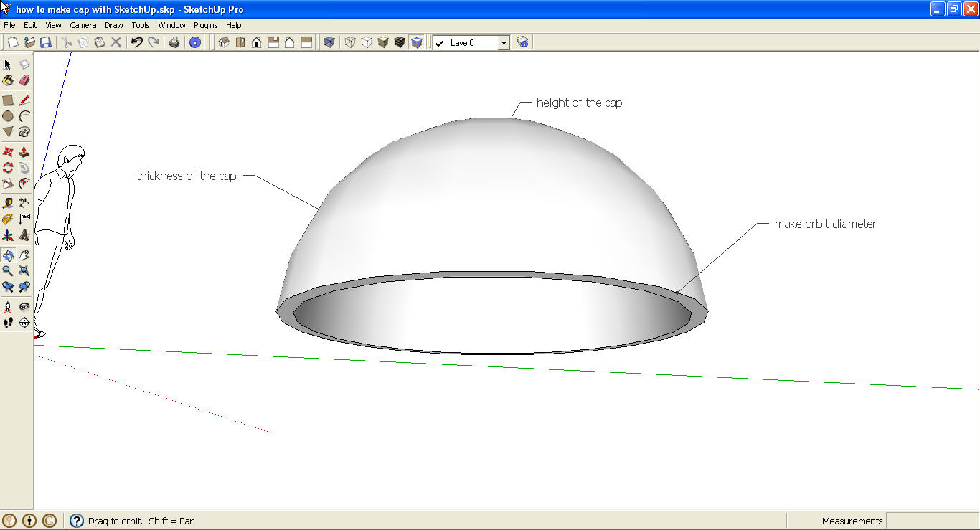Switch to Monochrome face style
This screenshot has width=980, height=530.
click(x=417, y=42)
